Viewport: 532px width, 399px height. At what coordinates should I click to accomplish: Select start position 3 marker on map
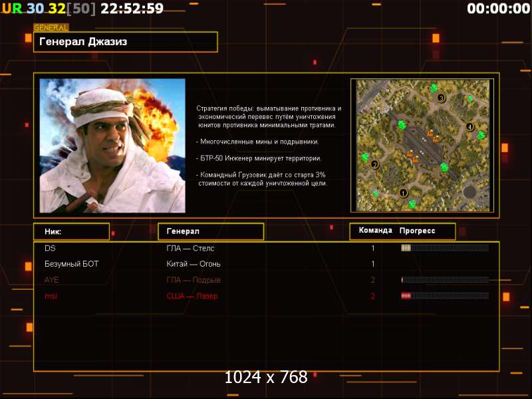pyautogui.click(x=441, y=98)
